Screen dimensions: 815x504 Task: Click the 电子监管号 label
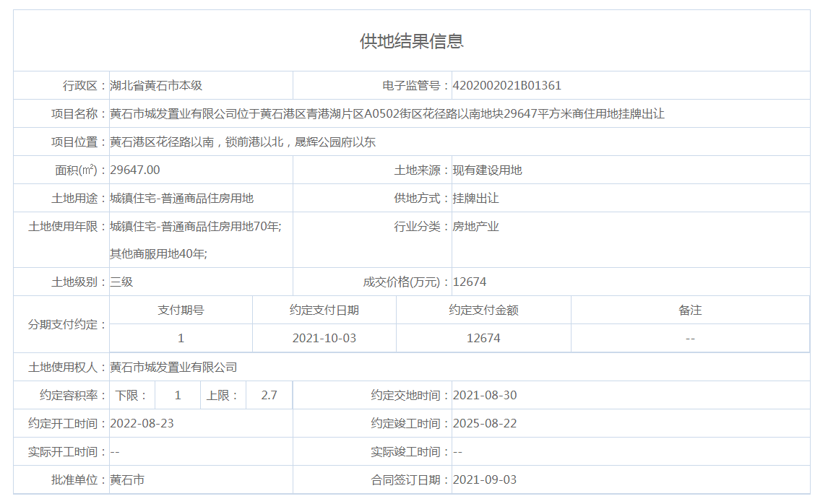tap(416, 86)
